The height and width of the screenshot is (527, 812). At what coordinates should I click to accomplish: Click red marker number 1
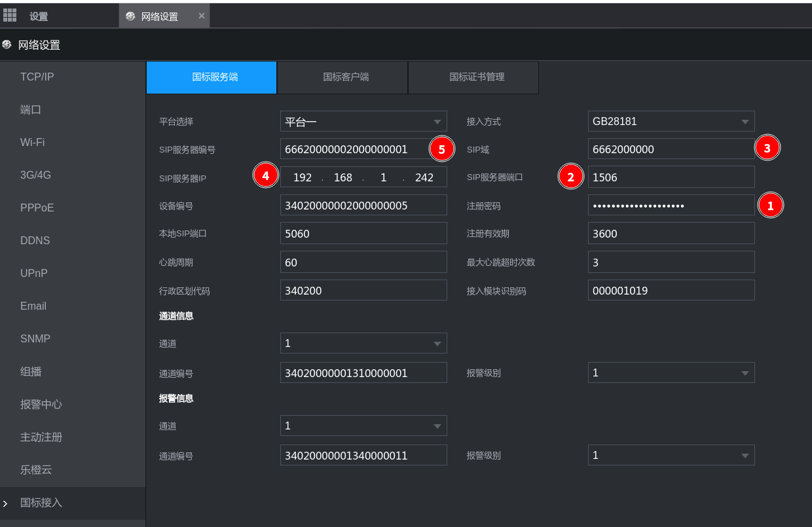(770, 206)
